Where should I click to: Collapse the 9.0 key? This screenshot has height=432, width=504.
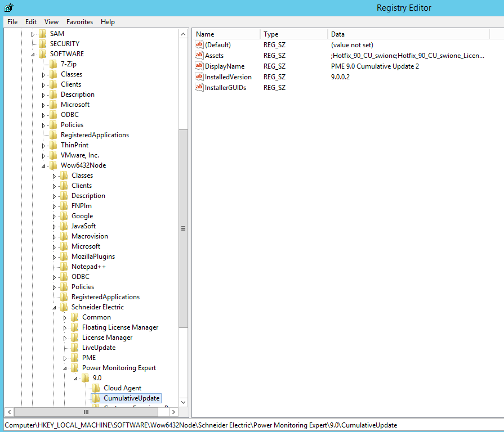75,379
